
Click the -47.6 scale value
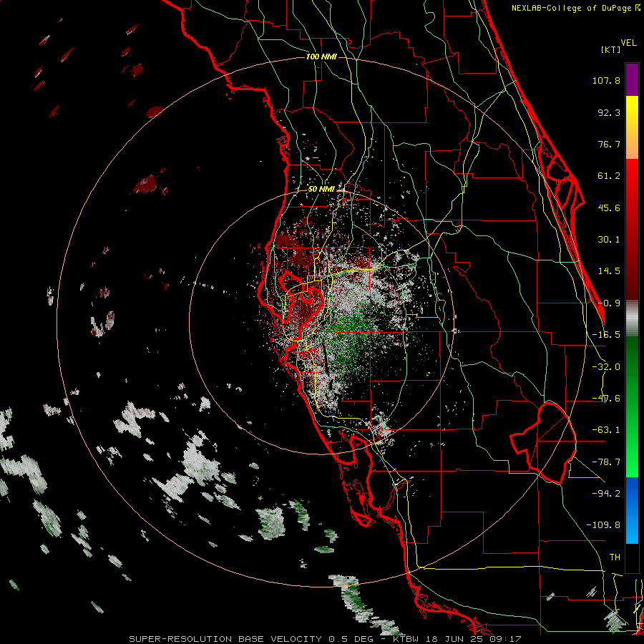click(x=606, y=399)
